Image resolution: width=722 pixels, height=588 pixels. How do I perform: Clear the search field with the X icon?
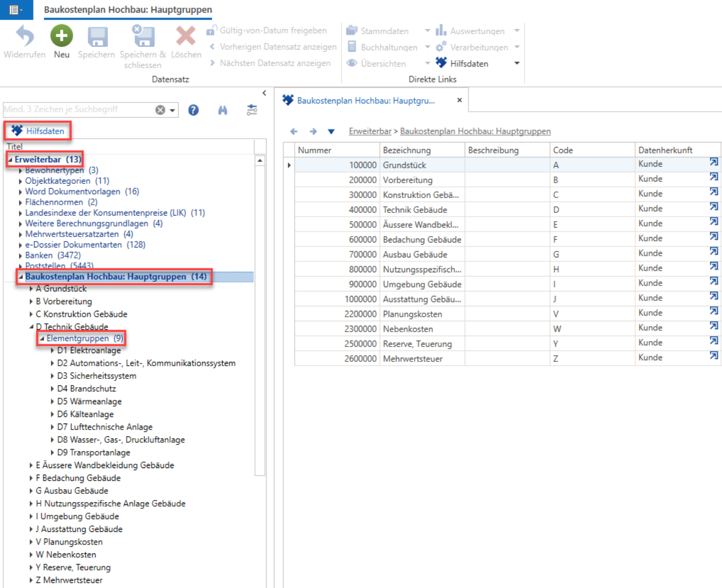(x=161, y=110)
